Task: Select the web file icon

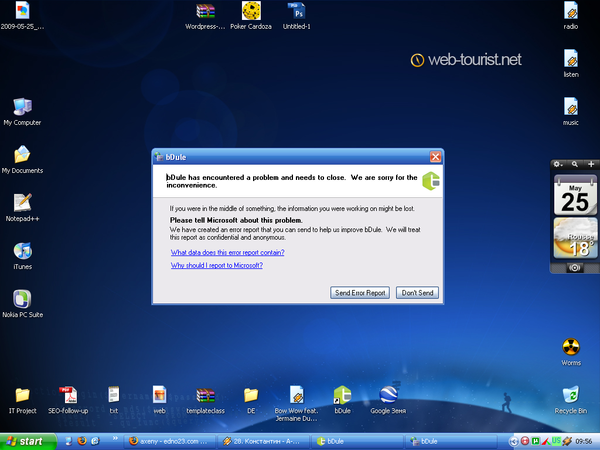Action: coord(160,400)
